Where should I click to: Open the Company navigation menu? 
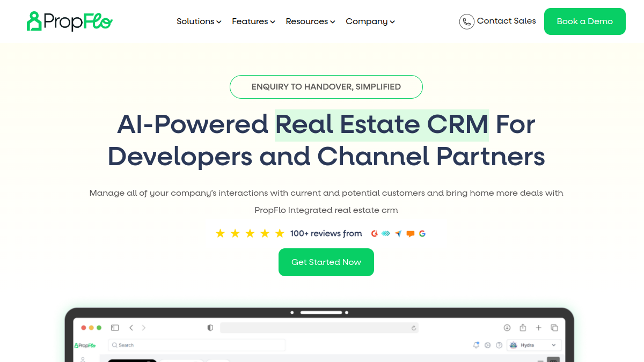tap(370, 21)
